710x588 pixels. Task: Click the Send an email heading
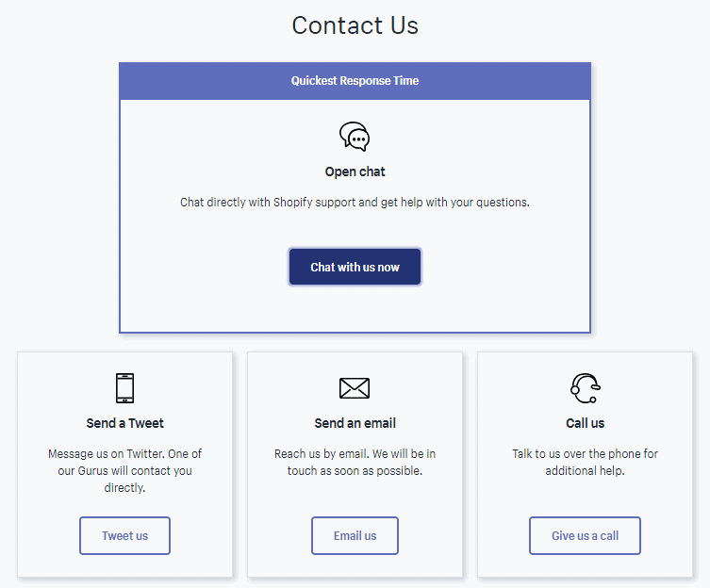click(355, 423)
